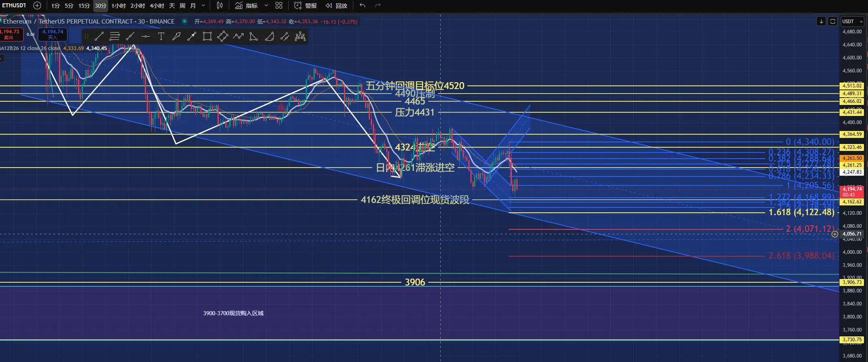The height and width of the screenshot is (362, 868).
Task: Click the 4162终极回调位现货波段 label
Action: (x=415, y=200)
